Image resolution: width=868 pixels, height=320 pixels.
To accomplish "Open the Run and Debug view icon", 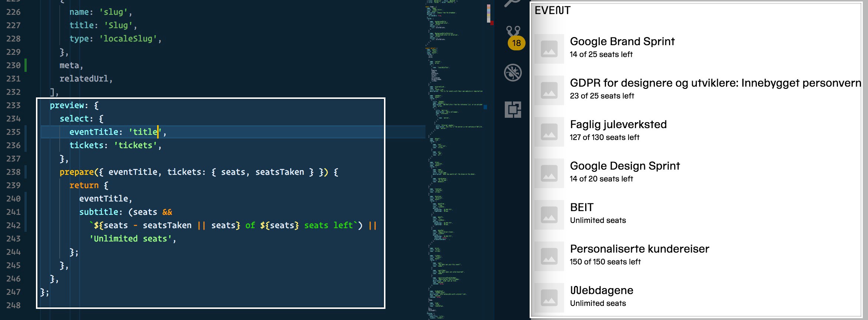I will point(513,73).
